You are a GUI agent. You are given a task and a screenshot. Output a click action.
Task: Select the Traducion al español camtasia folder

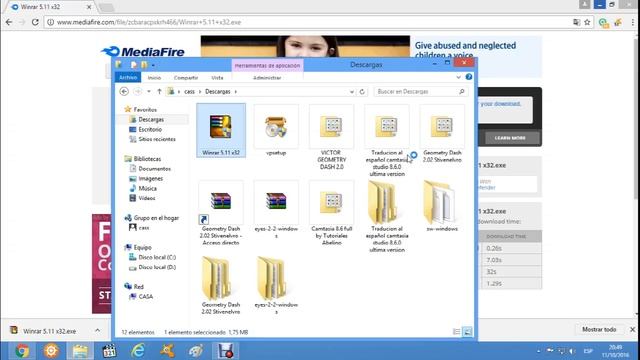(x=387, y=217)
